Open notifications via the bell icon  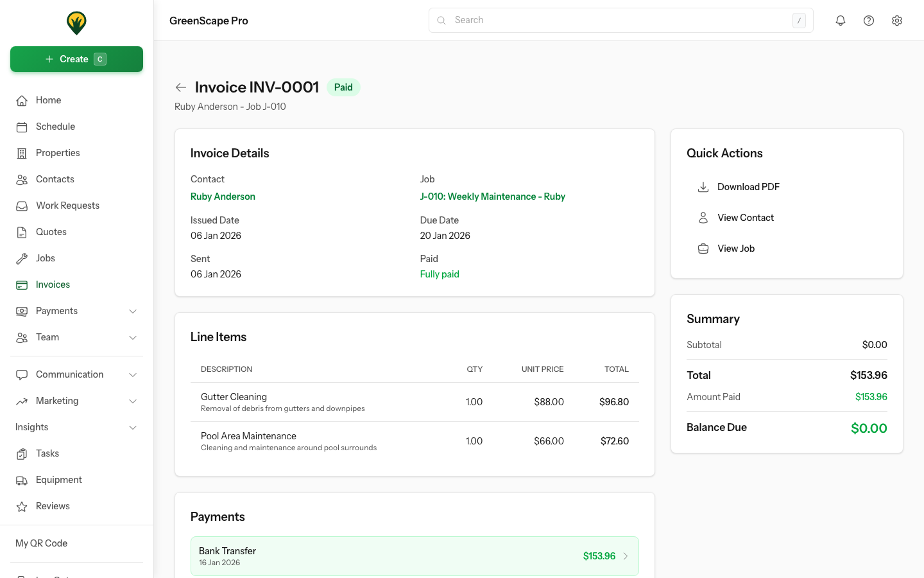point(841,20)
